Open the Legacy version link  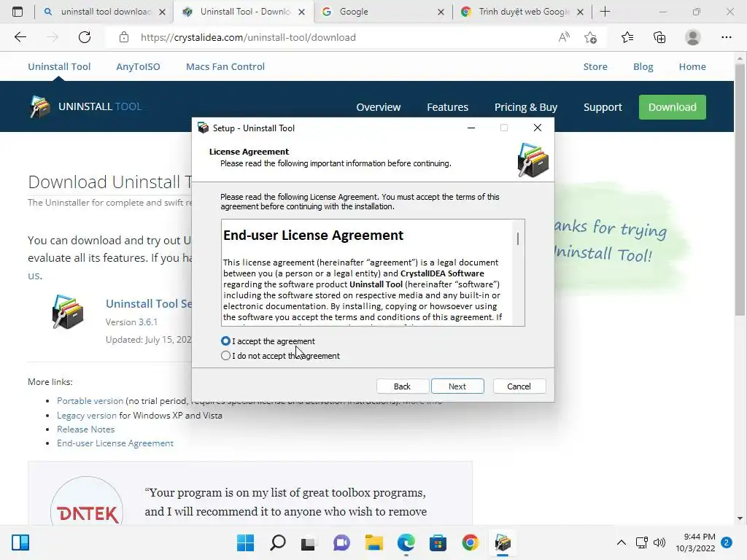pos(87,415)
